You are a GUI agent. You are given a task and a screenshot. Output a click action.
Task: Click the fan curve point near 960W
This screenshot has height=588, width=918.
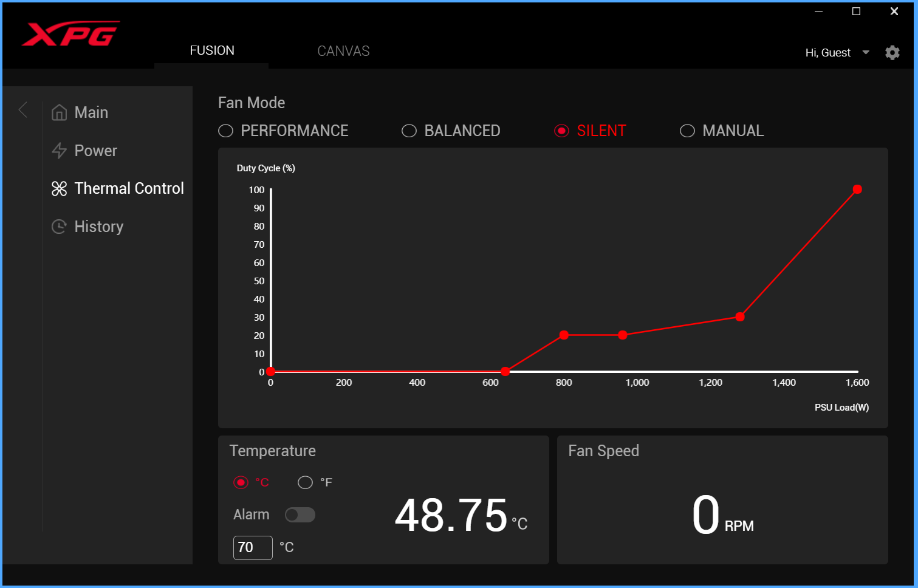(x=623, y=335)
